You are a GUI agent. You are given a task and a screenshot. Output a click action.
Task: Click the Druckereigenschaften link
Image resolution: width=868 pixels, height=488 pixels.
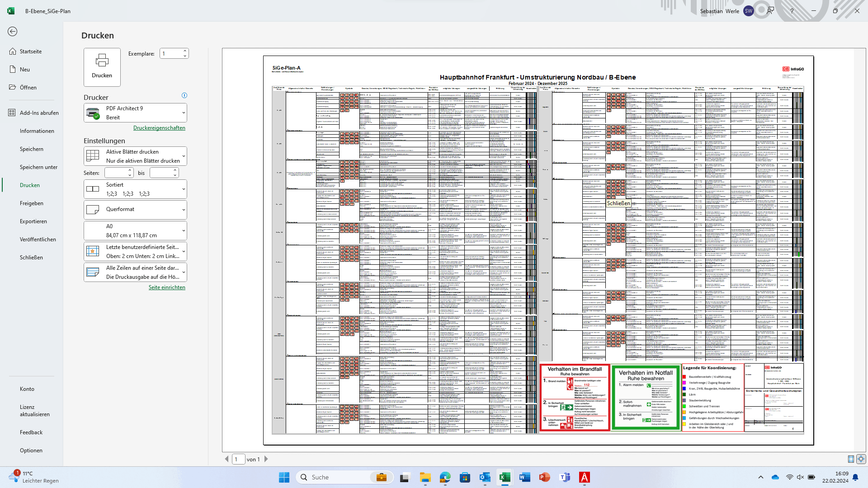(x=159, y=128)
